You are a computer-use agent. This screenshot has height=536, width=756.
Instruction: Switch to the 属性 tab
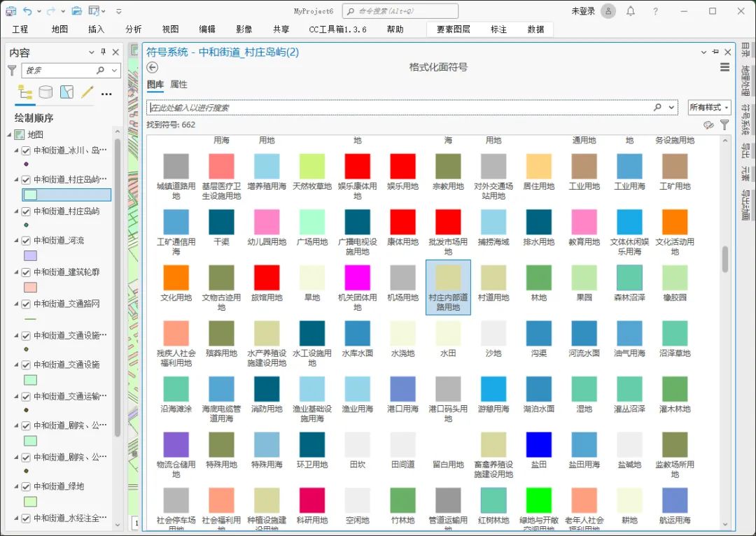tap(179, 85)
